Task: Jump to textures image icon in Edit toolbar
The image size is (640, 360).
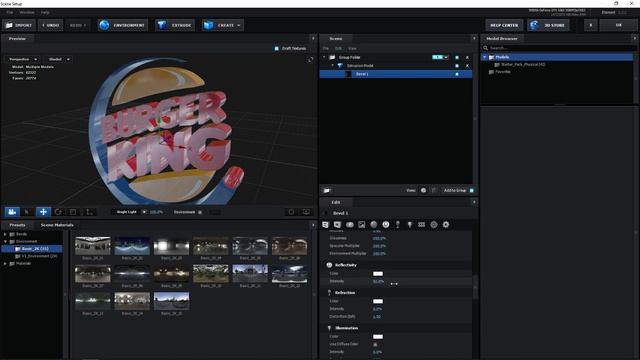Action: coord(362,224)
